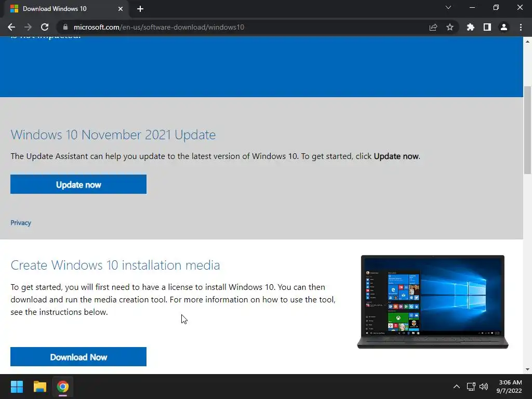
Task: Click the Windows 10 November 2021 Update heading
Action: [x=113, y=135]
